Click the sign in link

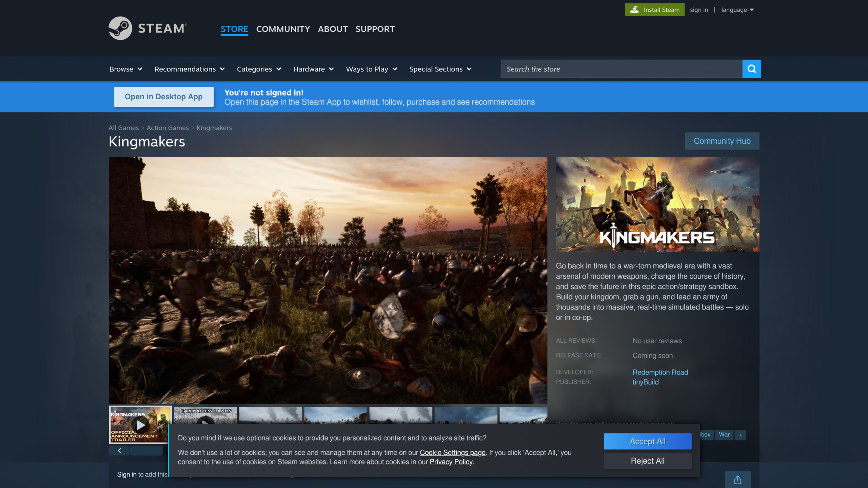click(699, 10)
